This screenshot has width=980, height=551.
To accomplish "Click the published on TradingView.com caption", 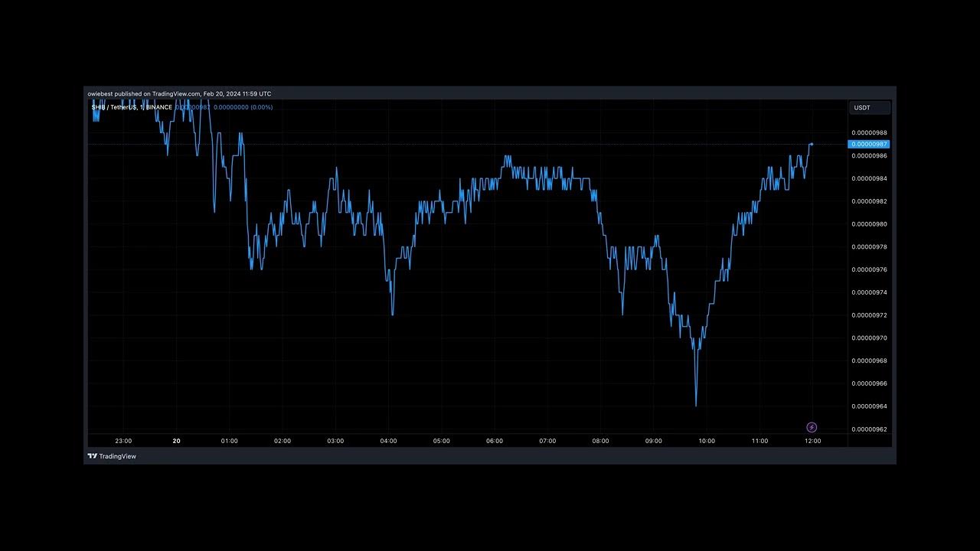I will pos(179,93).
